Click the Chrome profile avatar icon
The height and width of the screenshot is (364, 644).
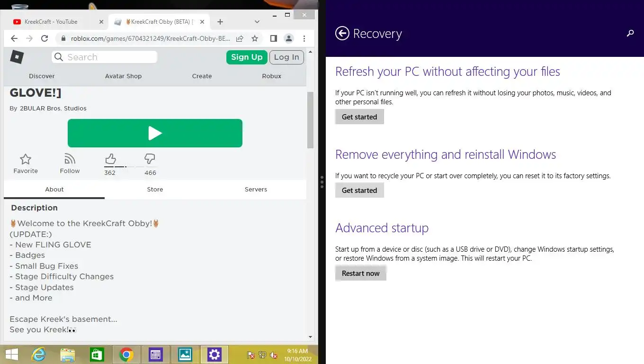(288, 38)
